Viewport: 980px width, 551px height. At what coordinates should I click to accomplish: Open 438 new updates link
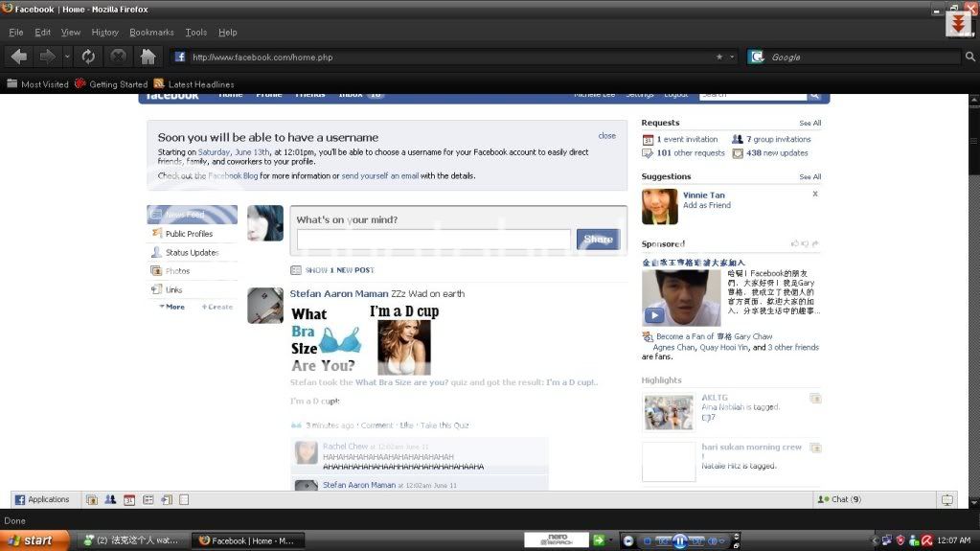click(777, 153)
